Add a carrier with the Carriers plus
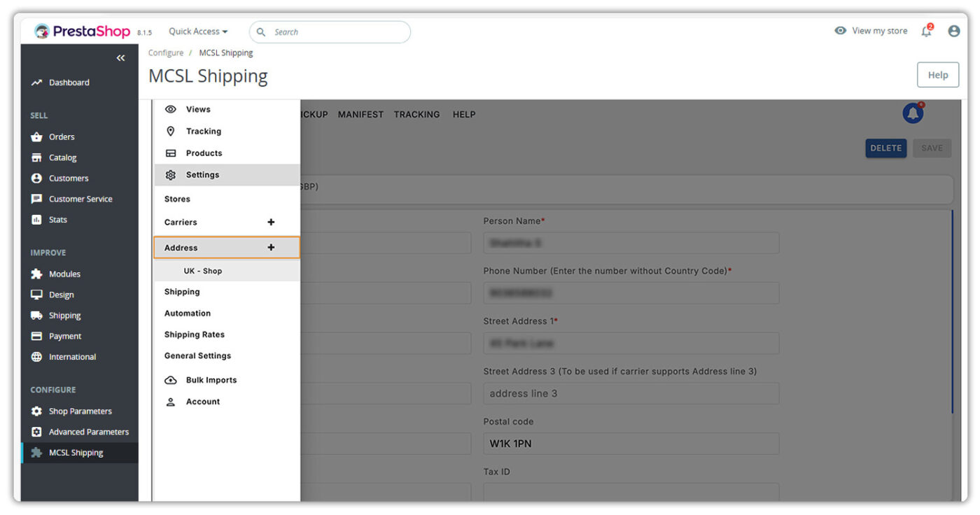The height and width of the screenshot is (515, 980). coord(271,223)
